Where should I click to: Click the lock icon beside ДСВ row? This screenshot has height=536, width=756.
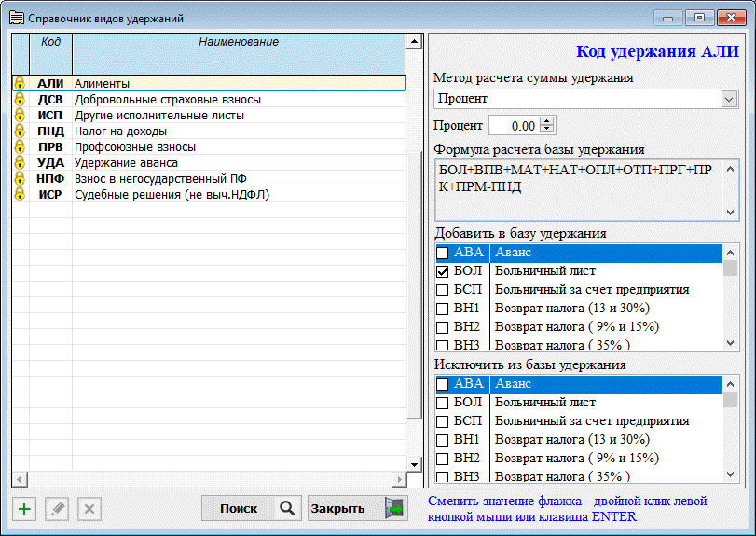click(20, 99)
